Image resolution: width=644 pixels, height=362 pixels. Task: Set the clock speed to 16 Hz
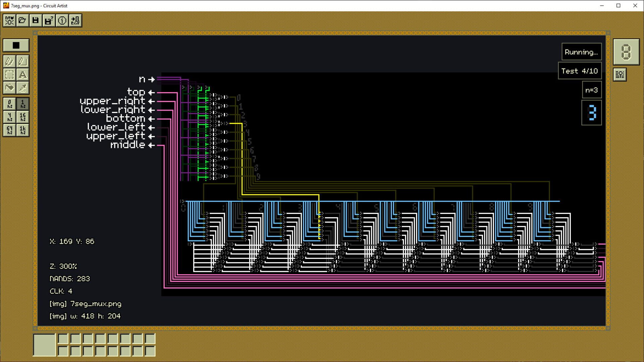(22, 117)
